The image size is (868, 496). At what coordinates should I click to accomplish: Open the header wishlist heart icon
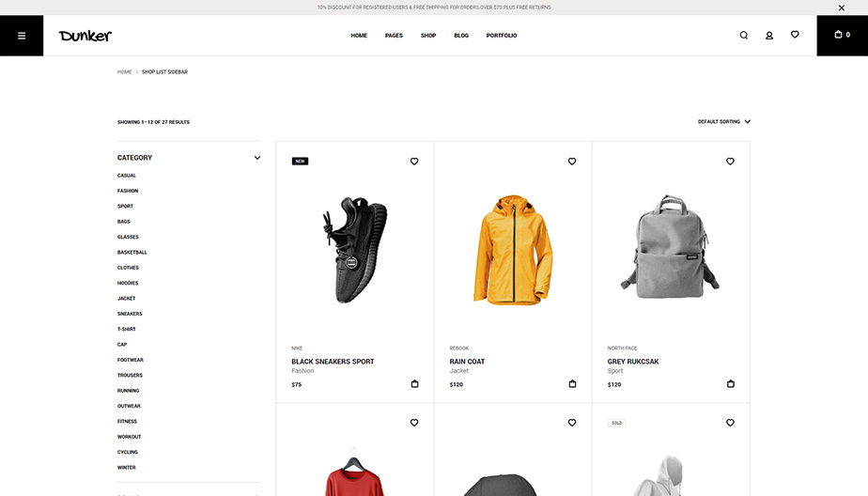[795, 35]
